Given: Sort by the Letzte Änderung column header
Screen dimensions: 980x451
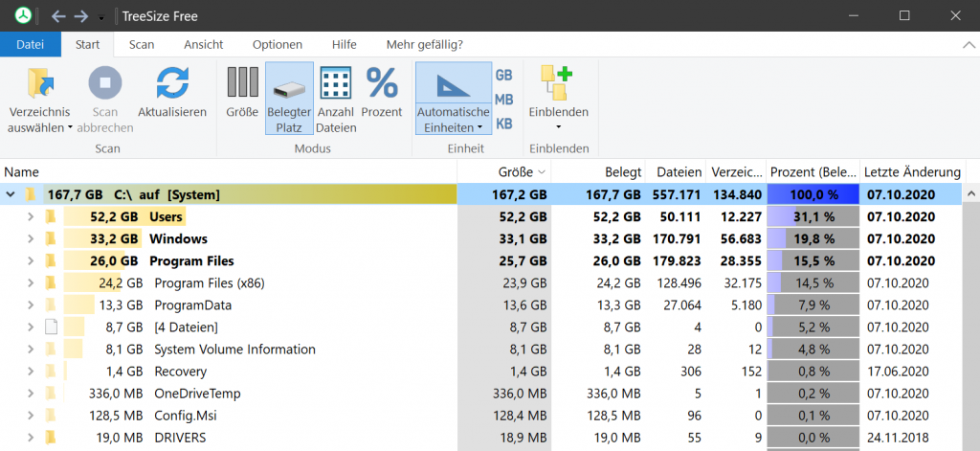Looking at the screenshot, I should [x=912, y=172].
